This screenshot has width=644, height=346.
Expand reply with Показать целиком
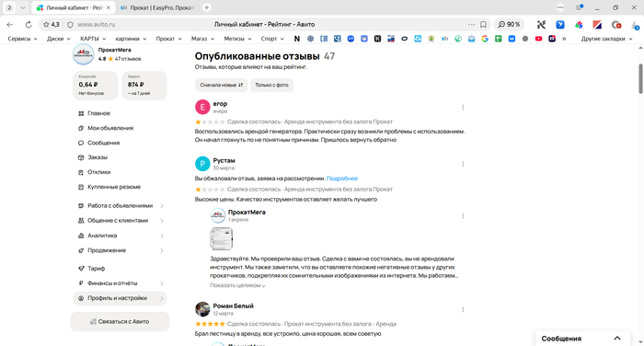click(x=237, y=285)
